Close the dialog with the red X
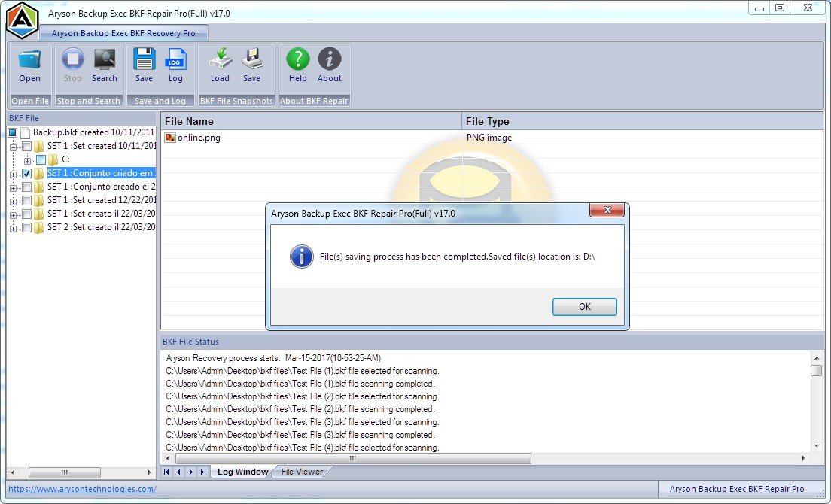This screenshot has height=504, width=831. pyautogui.click(x=607, y=210)
